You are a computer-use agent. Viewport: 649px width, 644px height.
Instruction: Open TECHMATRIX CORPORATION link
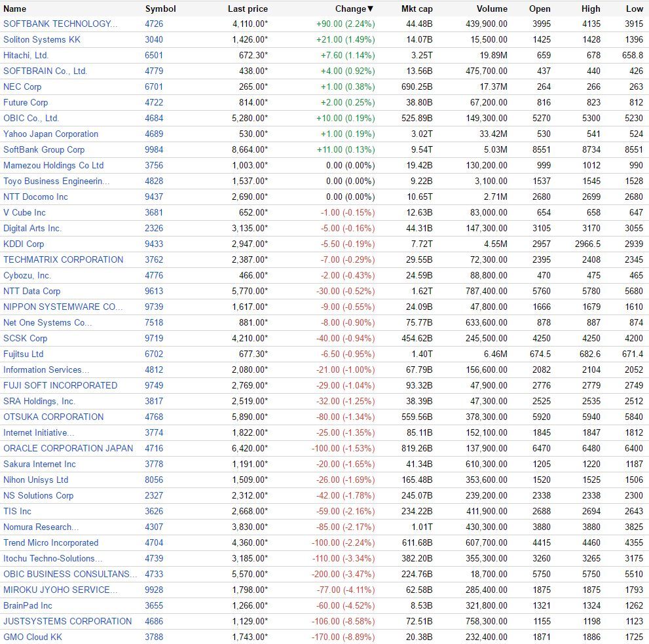pos(64,260)
